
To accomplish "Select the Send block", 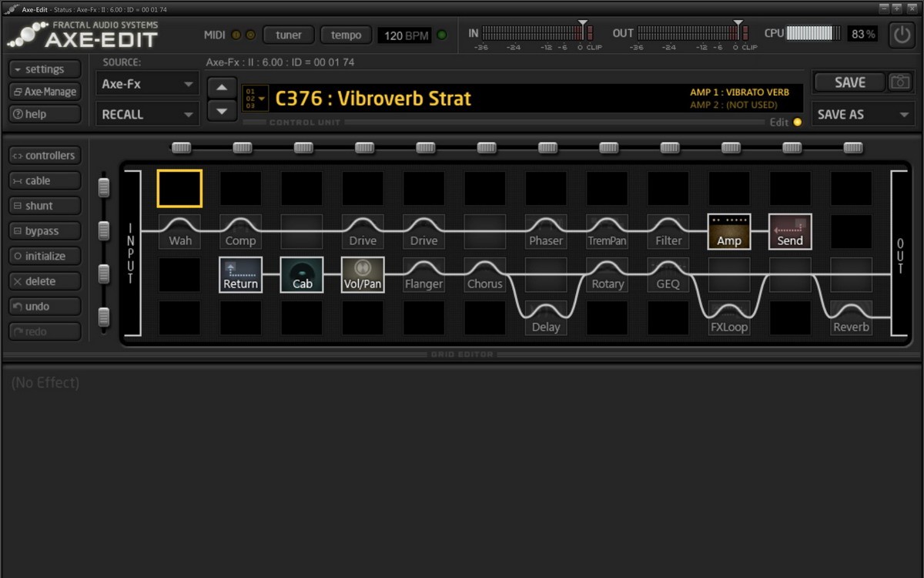I will click(789, 232).
